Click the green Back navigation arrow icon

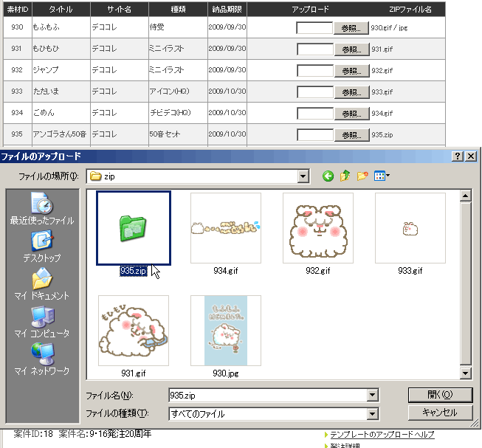click(328, 176)
